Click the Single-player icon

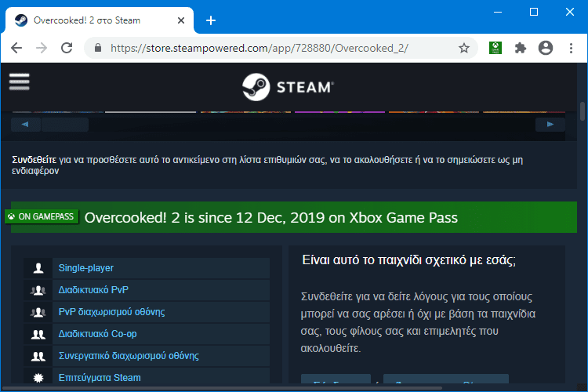click(x=38, y=268)
